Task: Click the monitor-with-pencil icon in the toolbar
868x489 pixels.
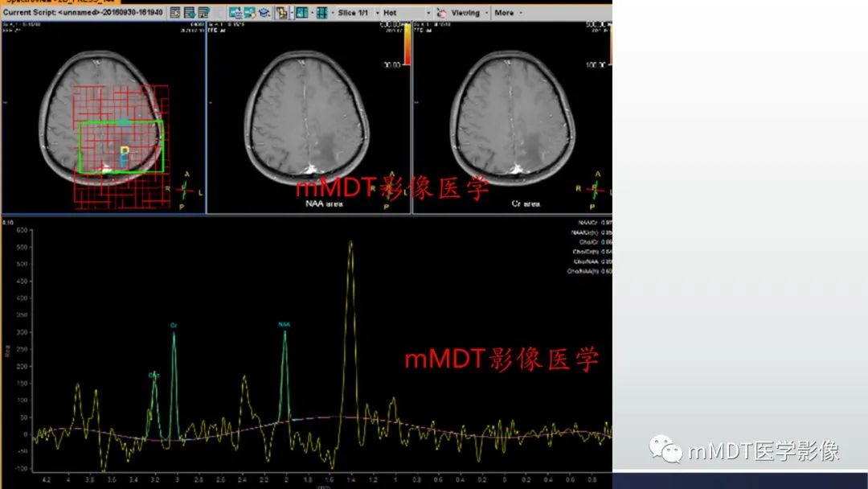Action: pyautogui.click(x=250, y=13)
